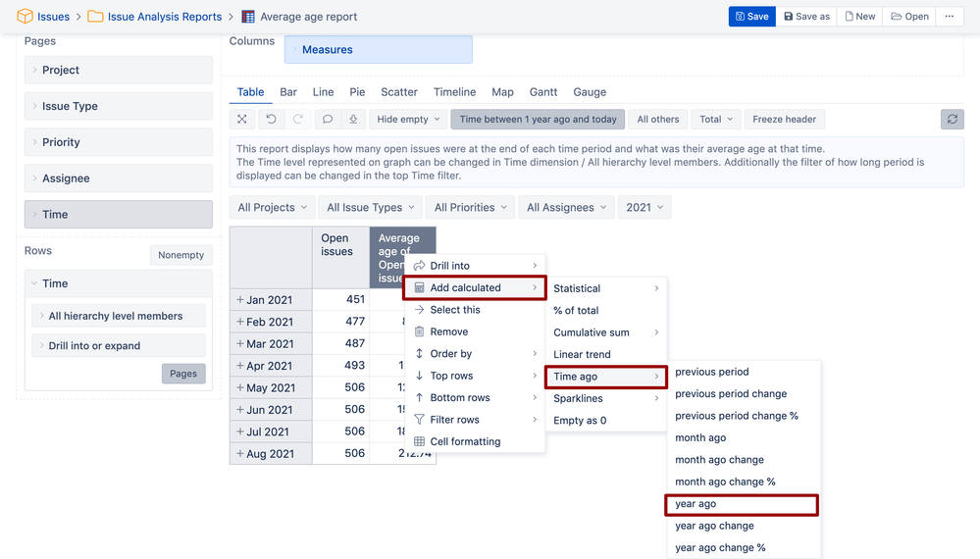The width and height of the screenshot is (980, 559).
Task: Undo the last report change
Action: [271, 120]
